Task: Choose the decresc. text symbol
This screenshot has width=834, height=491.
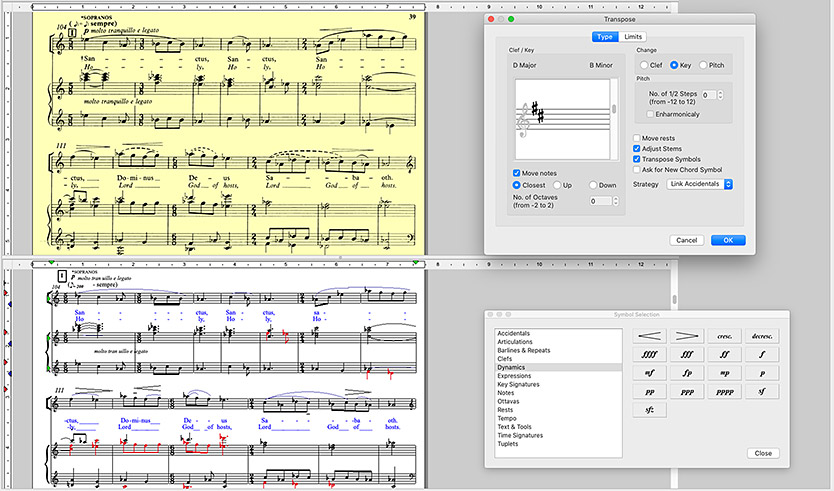Action: pyautogui.click(x=762, y=336)
